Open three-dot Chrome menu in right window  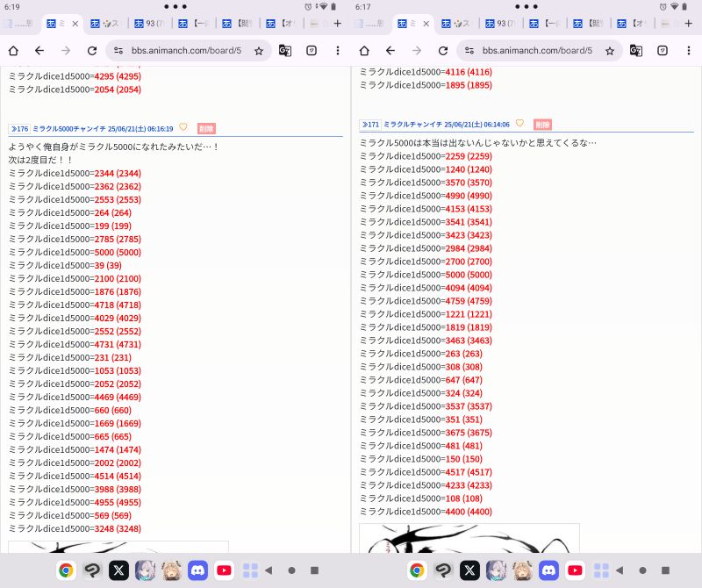pyautogui.click(x=689, y=51)
